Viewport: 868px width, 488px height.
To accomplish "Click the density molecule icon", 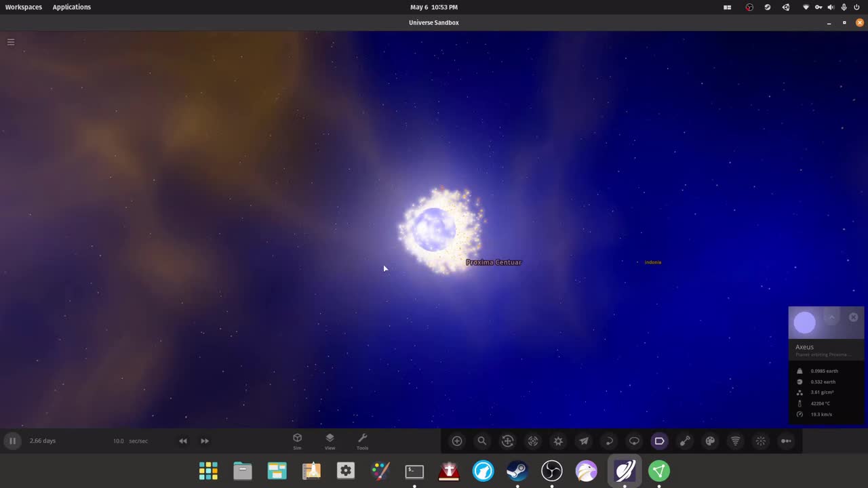I will click(x=800, y=392).
